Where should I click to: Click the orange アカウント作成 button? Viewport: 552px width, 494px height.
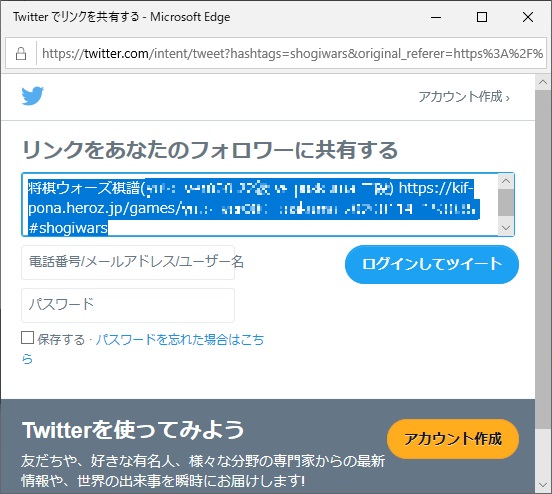(453, 439)
